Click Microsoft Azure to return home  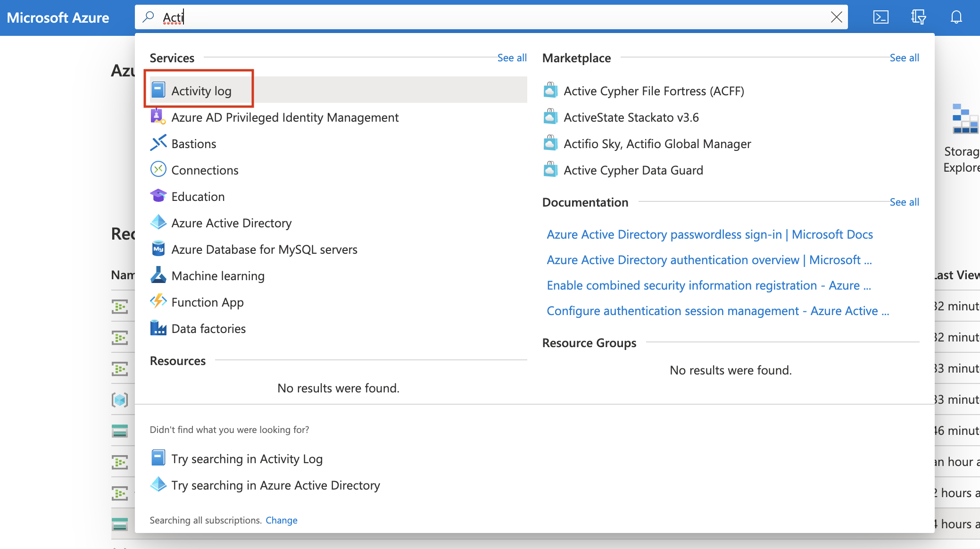click(x=58, y=17)
